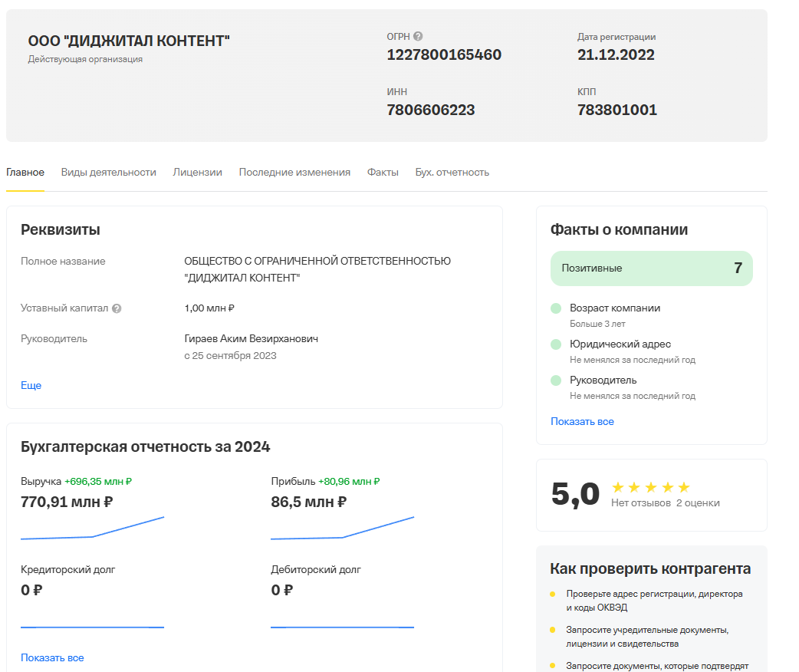This screenshot has width=799, height=672.
Task: Click the green dot beside Руководитель fact
Action: click(556, 380)
